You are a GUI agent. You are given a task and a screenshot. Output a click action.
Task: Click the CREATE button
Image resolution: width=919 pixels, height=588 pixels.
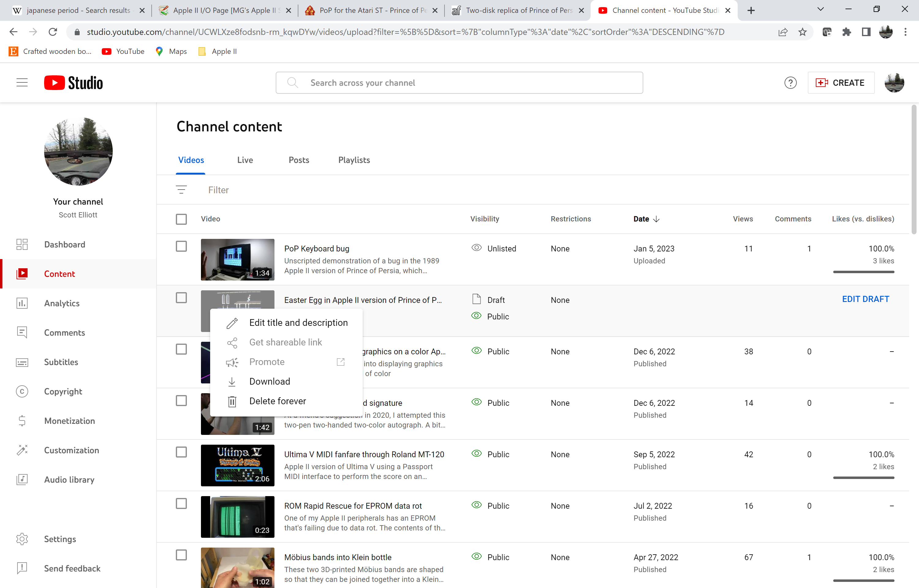coord(841,83)
